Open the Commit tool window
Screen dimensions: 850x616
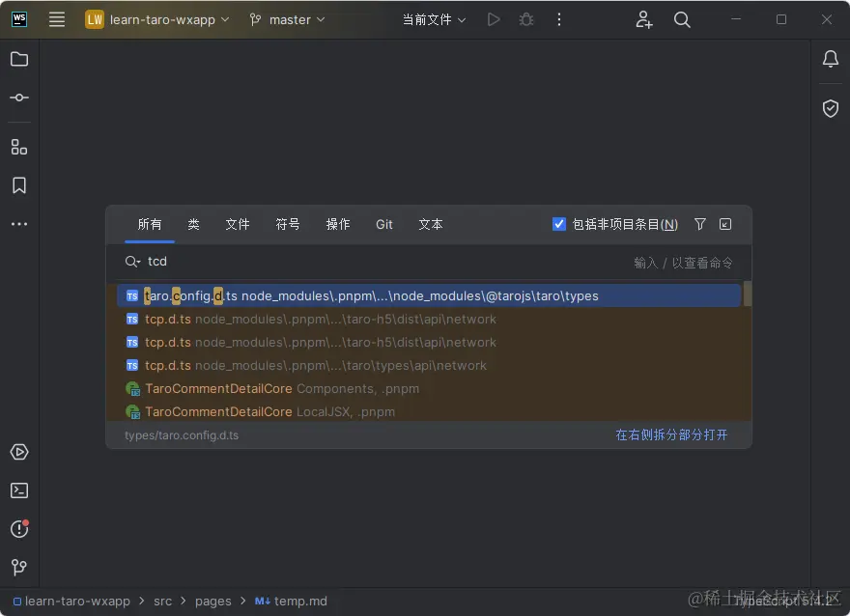tap(19, 97)
